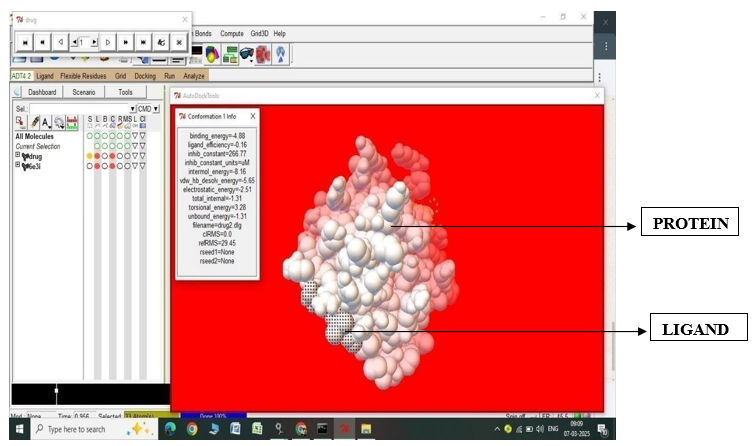Toggle CPK display circle for drug molecule

click(113, 156)
